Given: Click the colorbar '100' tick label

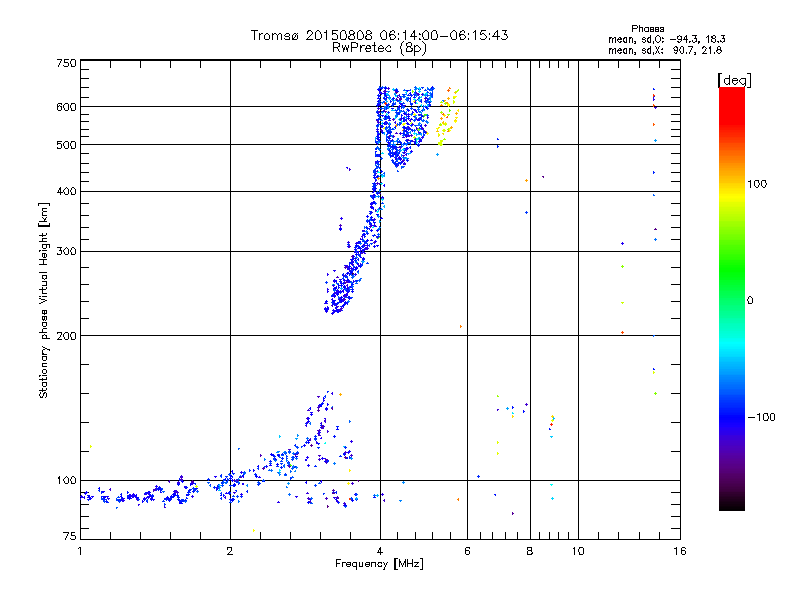Looking at the screenshot, I should click(x=757, y=184).
